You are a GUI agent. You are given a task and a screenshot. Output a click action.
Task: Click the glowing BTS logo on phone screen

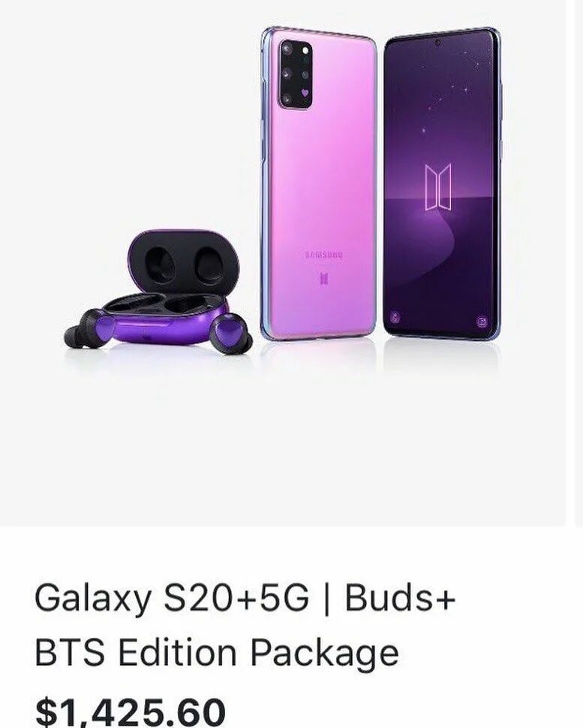[x=438, y=187]
